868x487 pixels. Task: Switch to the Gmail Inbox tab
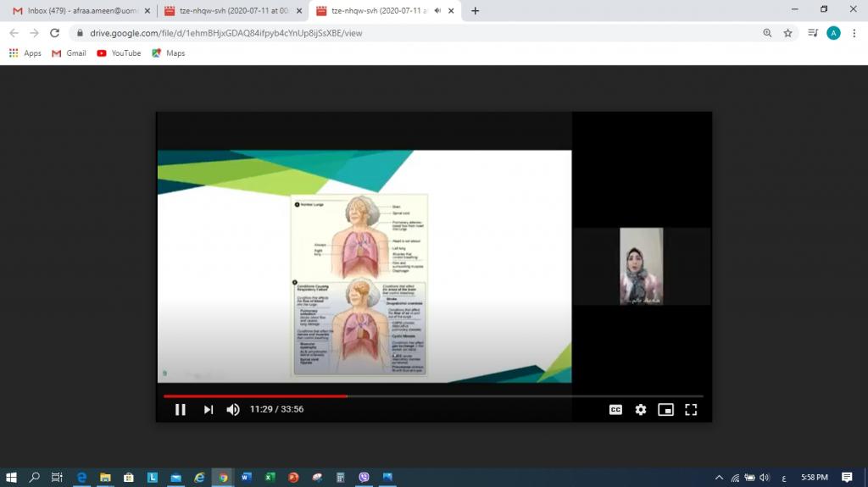point(81,11)
